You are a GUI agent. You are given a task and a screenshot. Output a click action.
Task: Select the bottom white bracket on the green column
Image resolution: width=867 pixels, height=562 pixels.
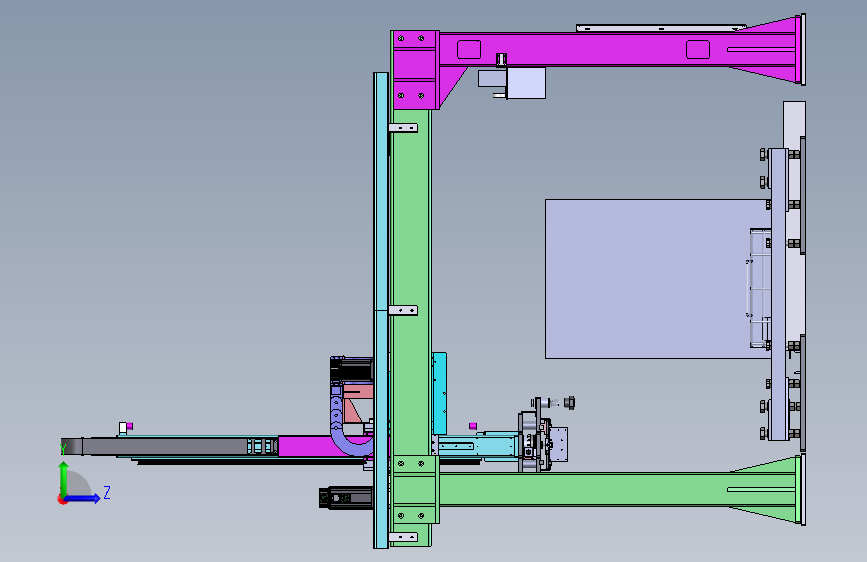(403, 537)
